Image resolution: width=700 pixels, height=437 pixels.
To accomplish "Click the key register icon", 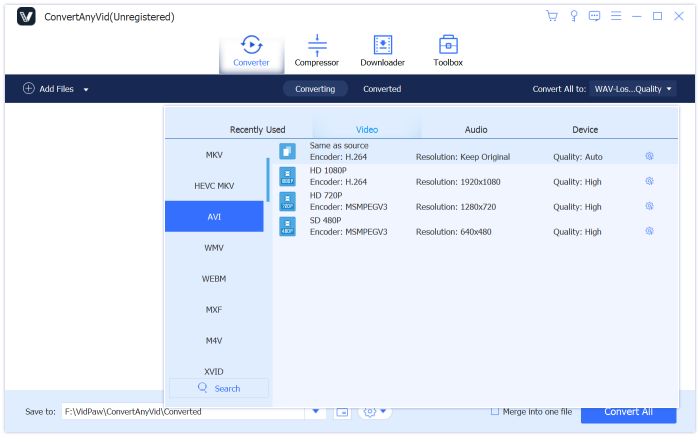I will (x=574, y=16).
